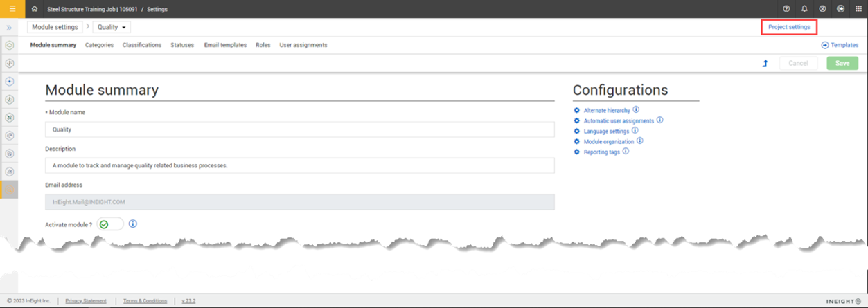Show info for Automatic user assignments
Screen dimensions: 868x308
pos(659,120)
